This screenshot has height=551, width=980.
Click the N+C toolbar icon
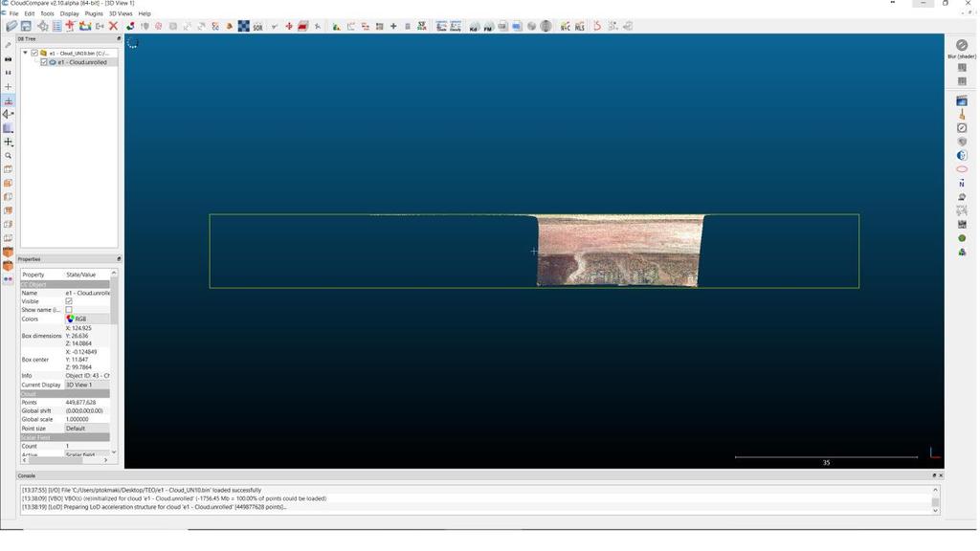565,26
